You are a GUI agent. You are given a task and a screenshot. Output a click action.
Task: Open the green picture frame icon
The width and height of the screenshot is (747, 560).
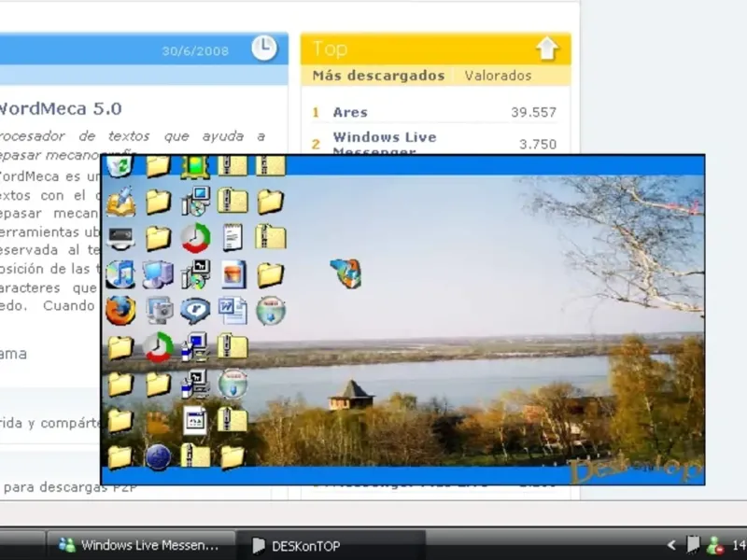[195, 167]
